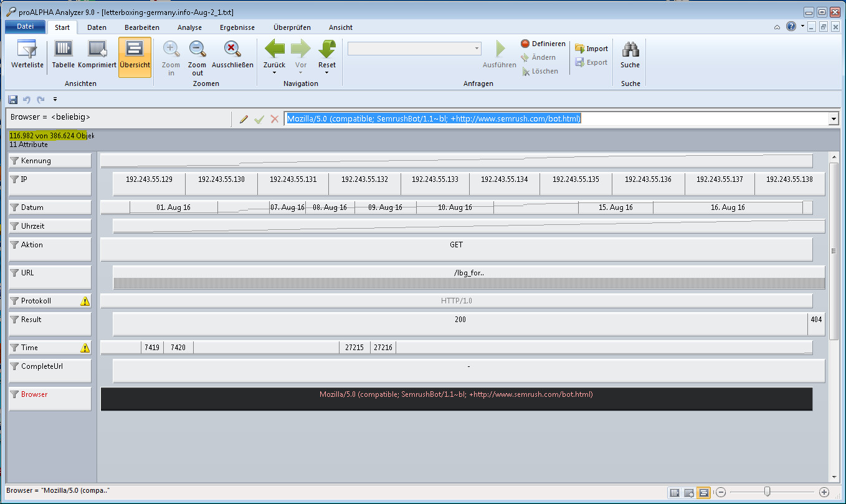Expand the Zurück navigation dropdown arrow

click(274, 73)
